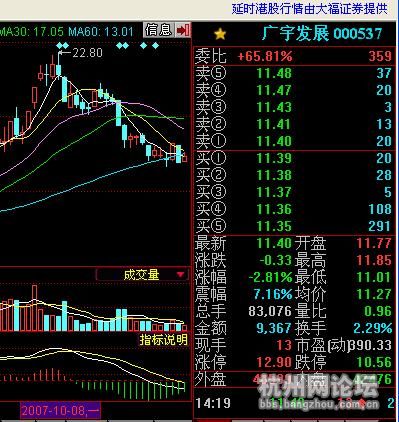This screenshot has height=422, width=399.
Task: Click the 22.80 peak price label
Action: tap(88, 53)
